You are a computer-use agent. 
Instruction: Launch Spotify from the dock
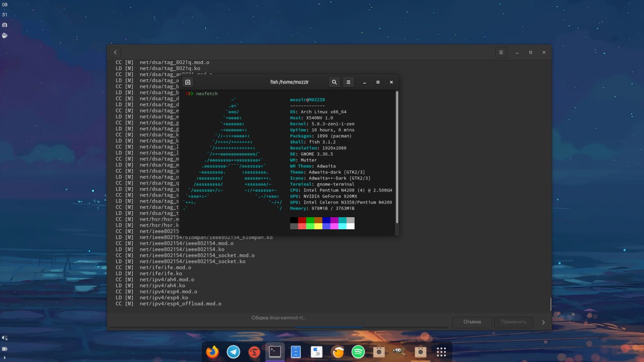358,352
